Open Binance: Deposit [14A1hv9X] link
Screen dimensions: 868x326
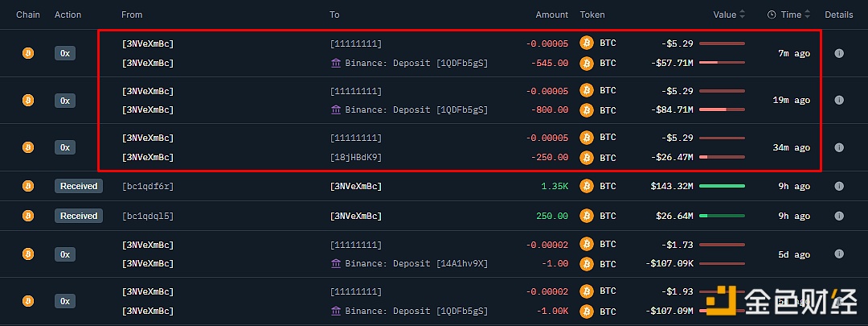tap(416, 263)
